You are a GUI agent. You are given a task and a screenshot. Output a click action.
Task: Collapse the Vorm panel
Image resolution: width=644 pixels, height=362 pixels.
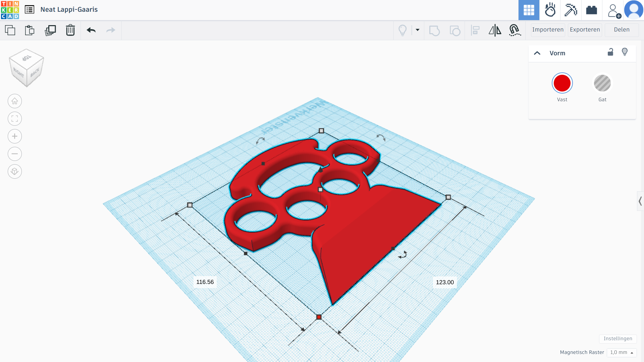pyautogui.click(x=537, y=53)
